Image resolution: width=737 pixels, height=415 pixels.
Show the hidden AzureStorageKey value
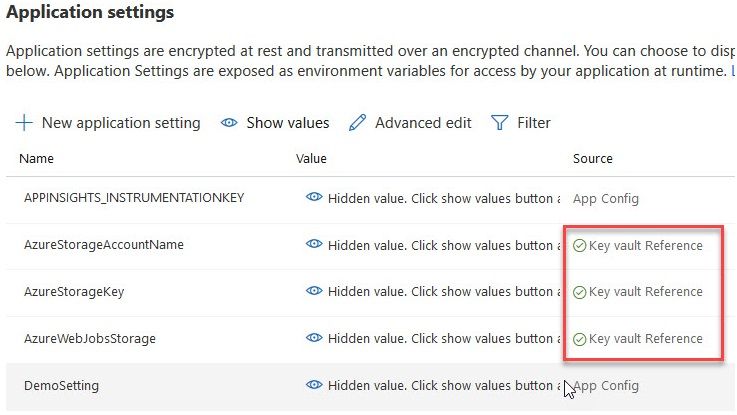click(x=314, y=292)
